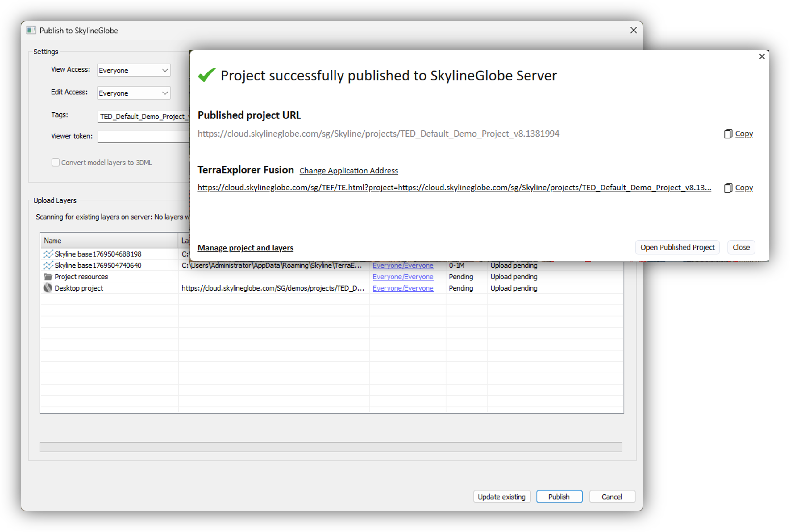The image size is (790, 532).
Task: Click Change Application Address link
Action: pos(348,171)
